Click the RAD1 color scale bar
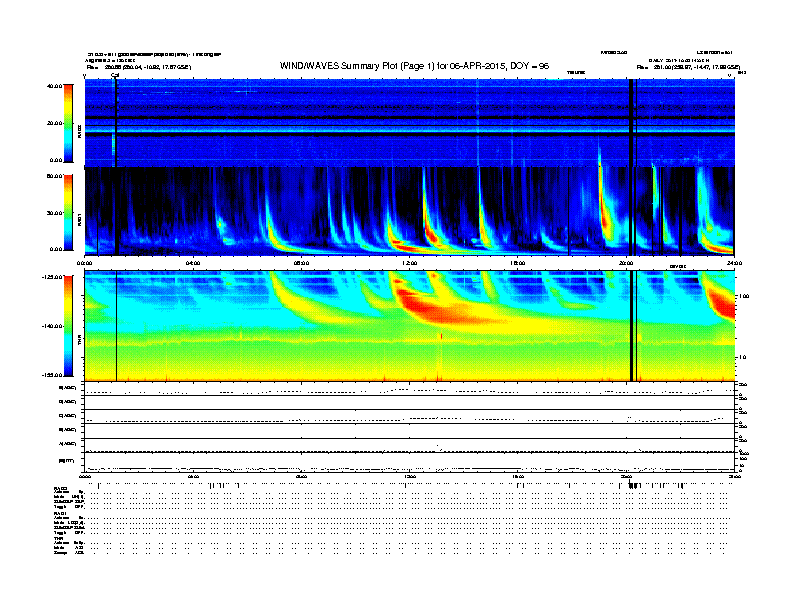The image size is (792, 612). pos(68,213)
